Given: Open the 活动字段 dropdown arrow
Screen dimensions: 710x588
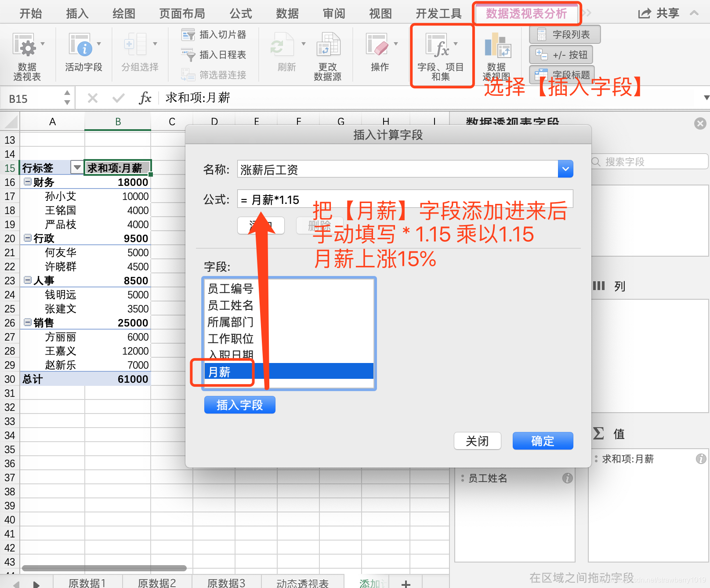Looking at the screenshot, I should pos(99,44).
